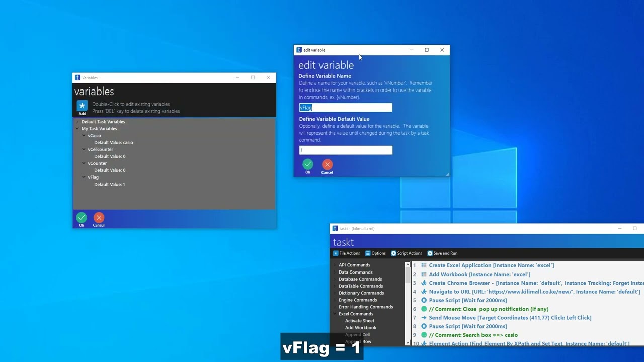644x362 pixels.
Task: Click pause icon on script line 8
Action: point(424,326)
